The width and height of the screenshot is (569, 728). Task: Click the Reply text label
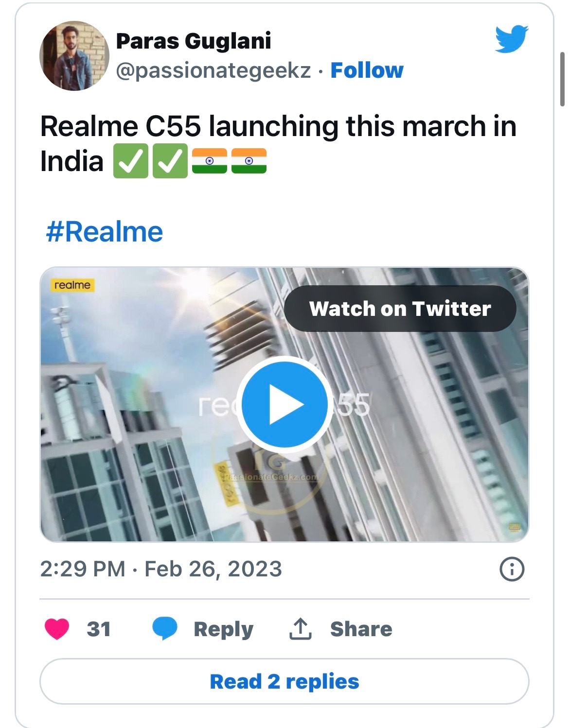click(223, 629)
